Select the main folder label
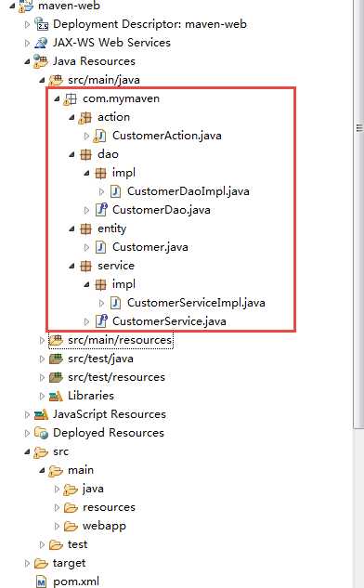The width and height of the screenshot is (364, 588). click(x=81, y=470)
